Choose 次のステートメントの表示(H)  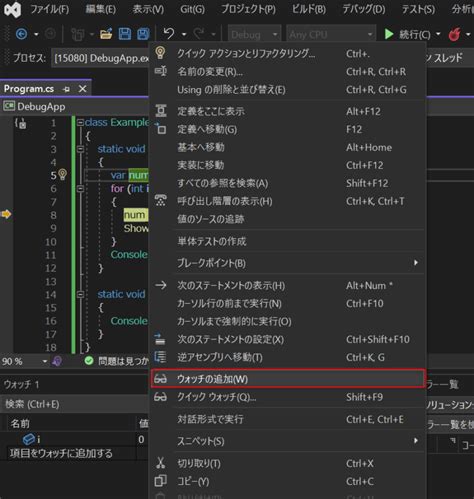tap(287, 285)
